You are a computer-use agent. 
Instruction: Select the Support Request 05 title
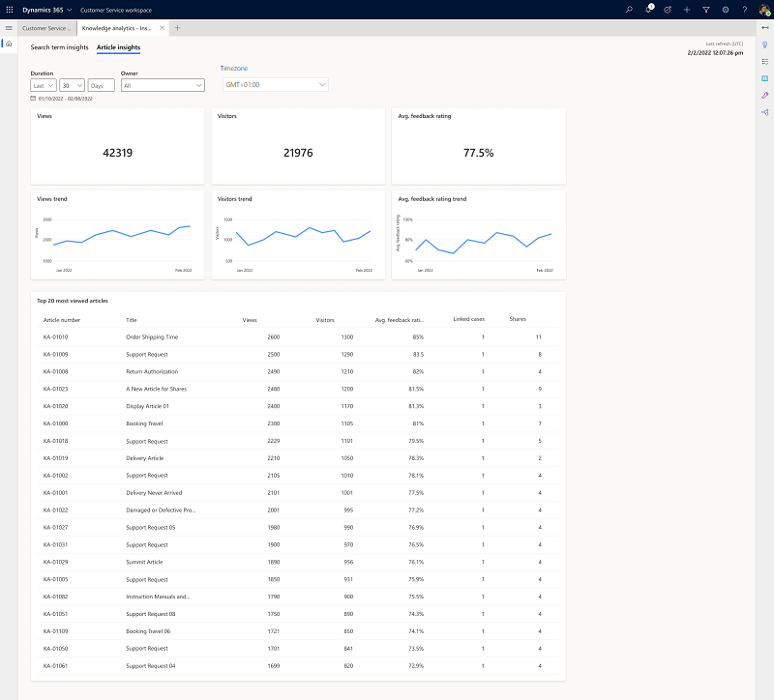151,527
